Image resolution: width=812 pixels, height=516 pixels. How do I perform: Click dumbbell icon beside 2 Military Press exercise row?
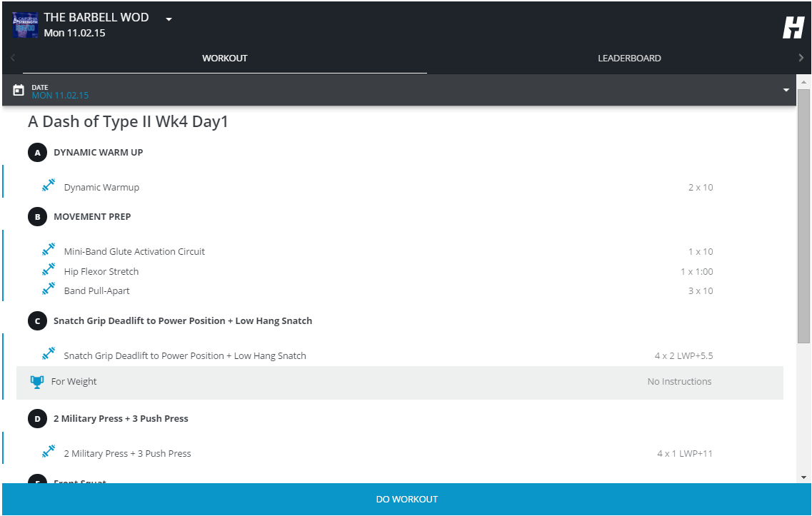tap(49, 451)
